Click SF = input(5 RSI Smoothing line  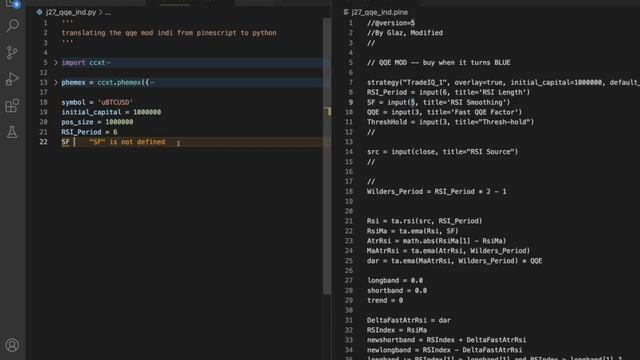point(438,102)
